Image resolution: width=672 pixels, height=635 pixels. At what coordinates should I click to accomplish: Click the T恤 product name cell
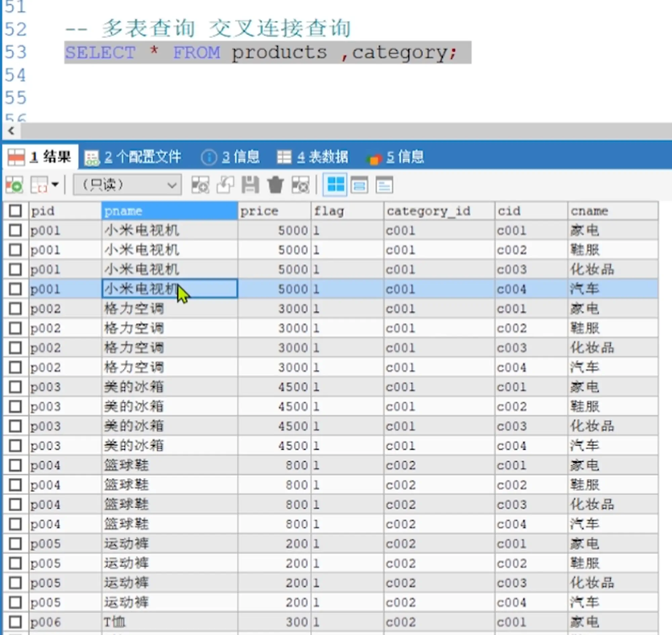click(x=169, y=622)
